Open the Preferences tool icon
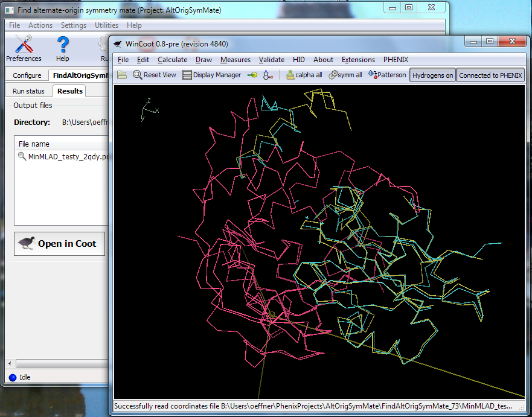Viewport: 532px width, 417px height. [24, 48]
